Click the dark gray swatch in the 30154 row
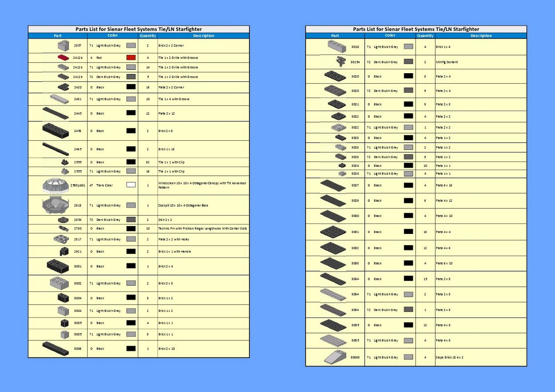555x392 pixels. click(x=408, y=62)
